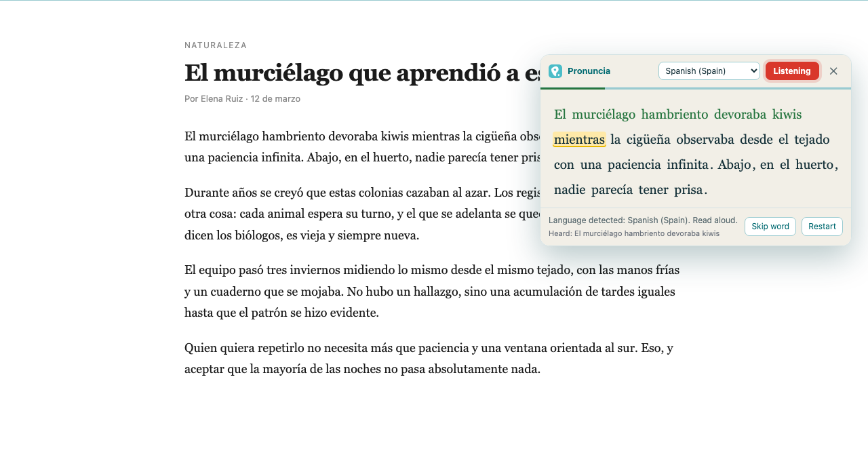This screenshot has width=868, height=468.
Task: Click the word "cigüeña" in Pronuncia panel
Action: point(648,140)
